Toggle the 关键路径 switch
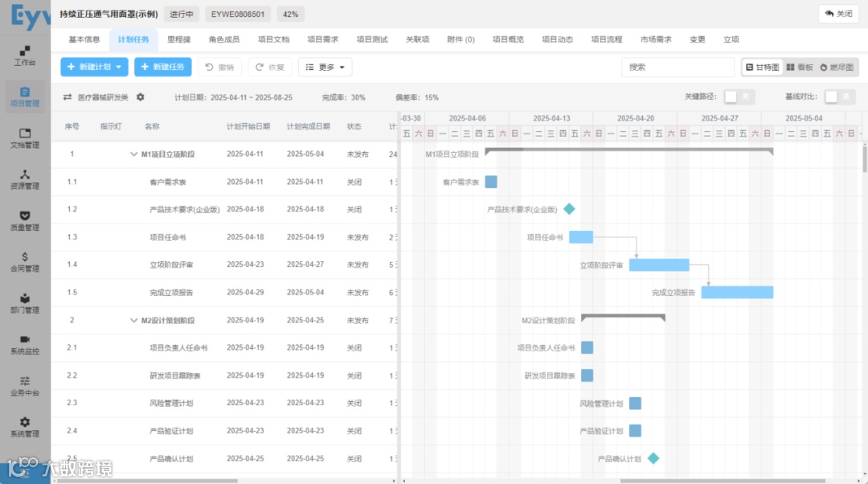The image size is (868, 484). pyautogui.click(x=739, y=96)
